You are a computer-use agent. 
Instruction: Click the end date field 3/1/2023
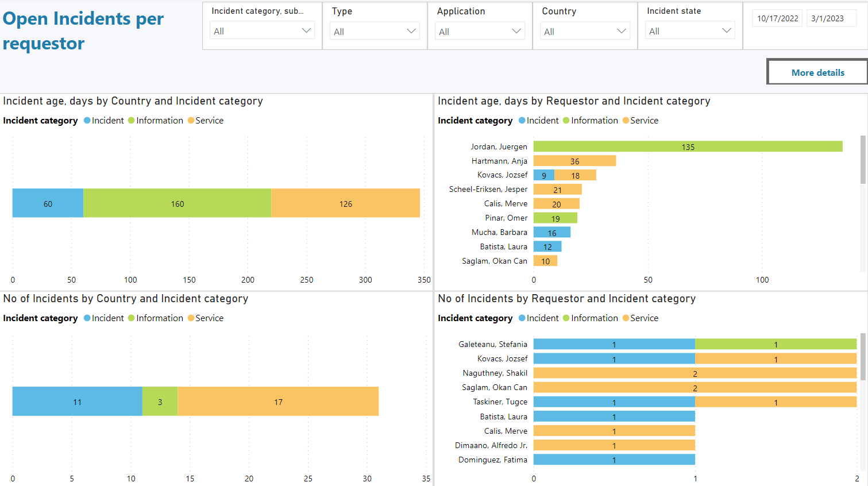(x=831, y=18)
